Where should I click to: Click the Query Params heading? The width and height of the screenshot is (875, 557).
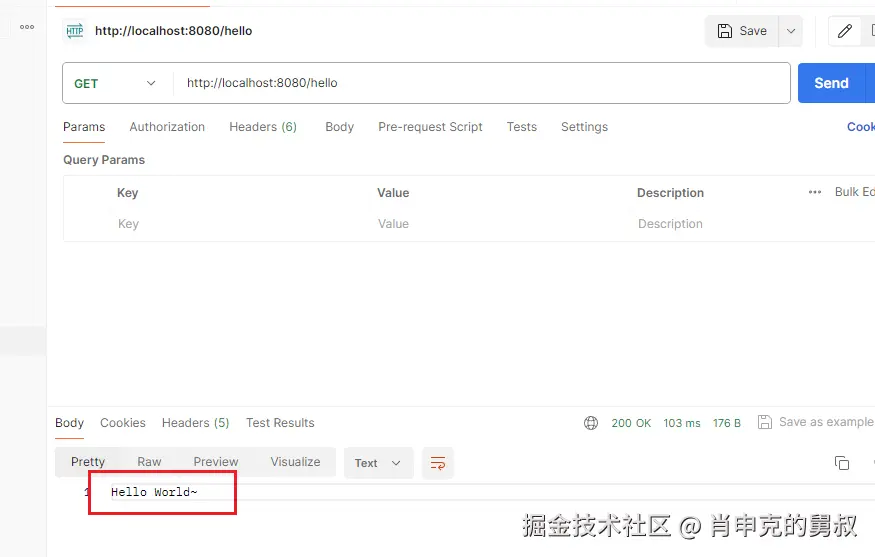104,160
